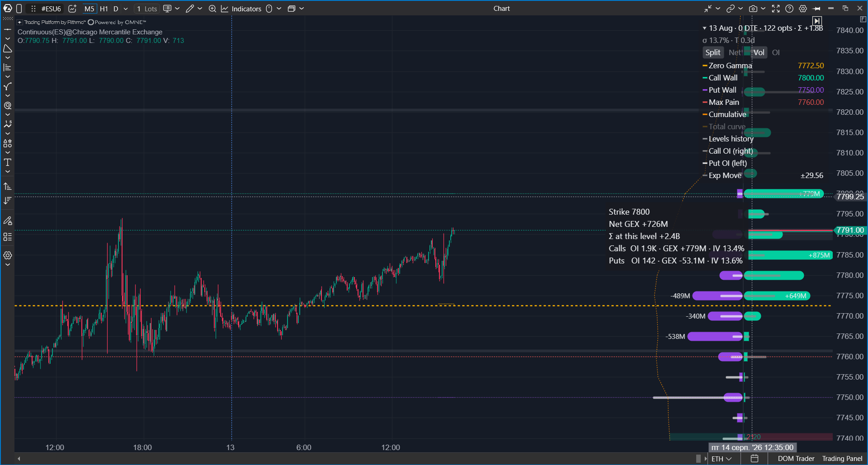Take a chart screenshot with camera icon
This screenshot has height=465, width=868.
click(x=753, y=9)
